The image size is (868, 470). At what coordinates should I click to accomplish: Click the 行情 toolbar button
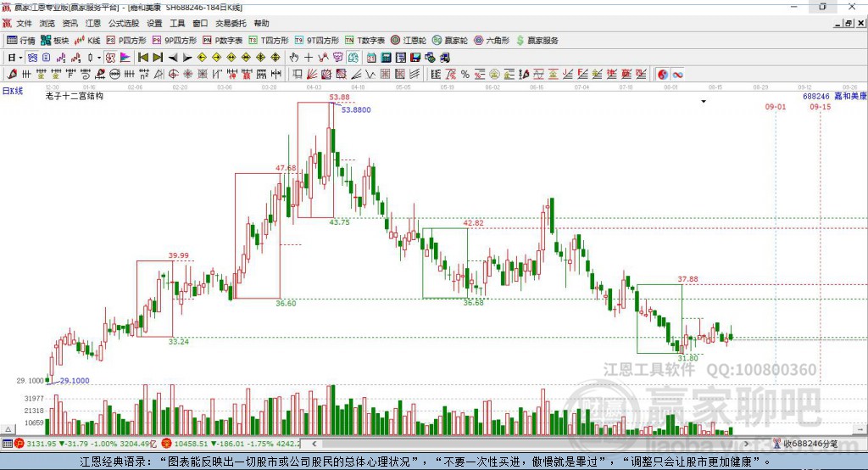(21, 41)
